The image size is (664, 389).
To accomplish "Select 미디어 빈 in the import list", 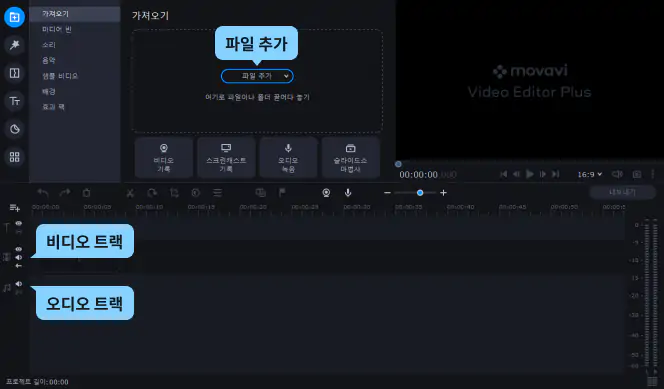I will [57, 29].
